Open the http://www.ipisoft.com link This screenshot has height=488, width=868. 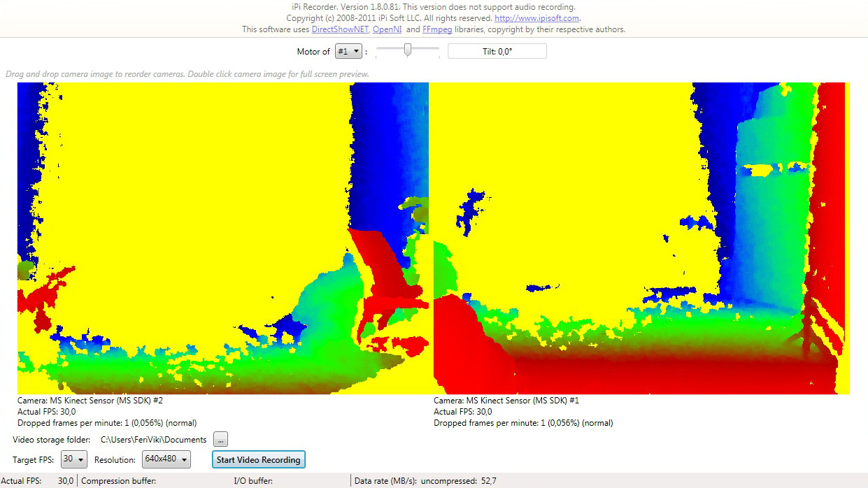(x=536, y=18)
